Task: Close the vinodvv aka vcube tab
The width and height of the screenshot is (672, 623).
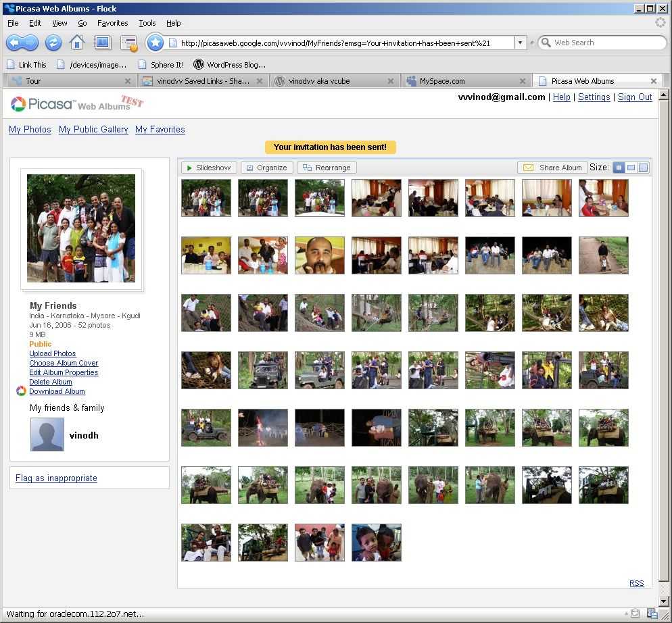Action: [x=391, y=81]
